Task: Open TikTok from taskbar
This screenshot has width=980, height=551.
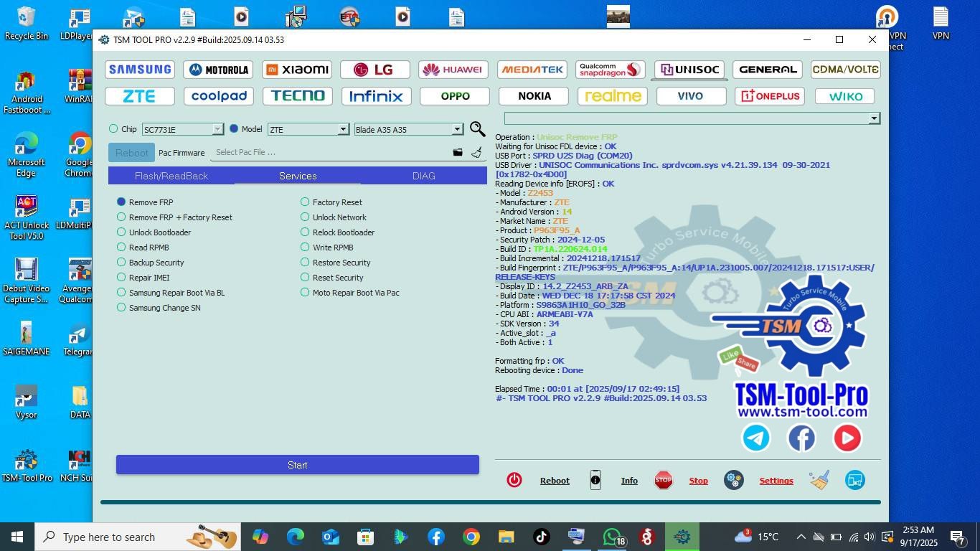Action: (x=542, y=537)
